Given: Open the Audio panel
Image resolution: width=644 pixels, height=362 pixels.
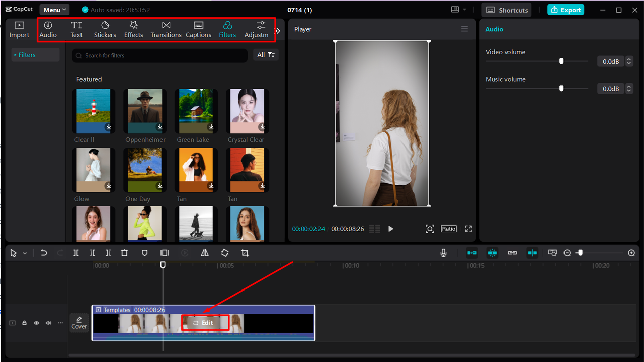Looking at the screenshot, I should point(48,29).
